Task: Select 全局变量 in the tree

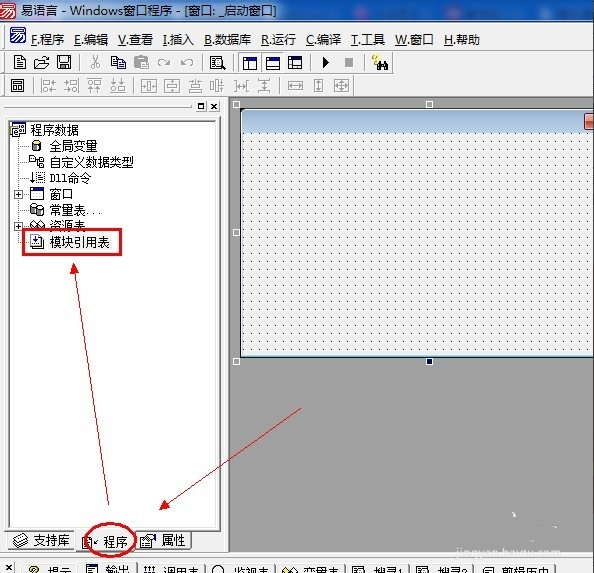Action: point(73,146)
